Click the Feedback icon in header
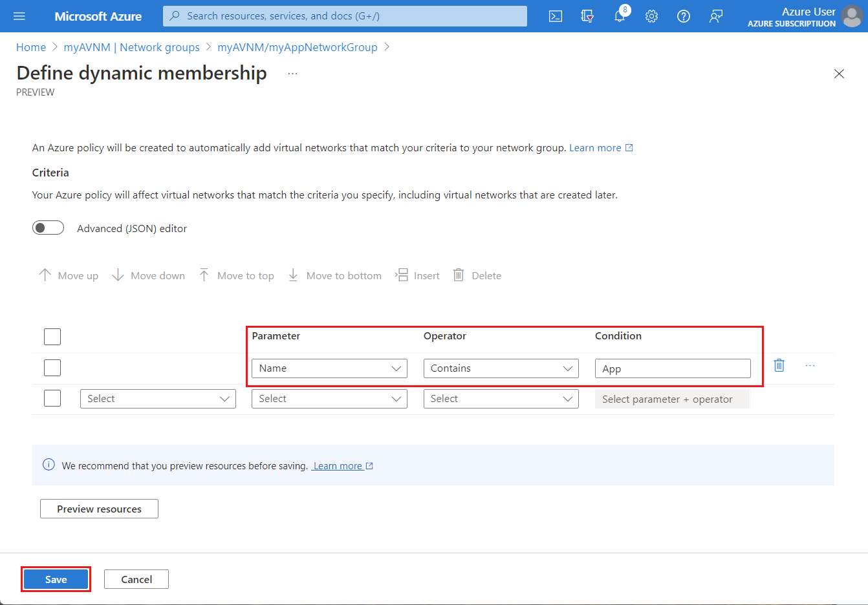The height and width of the screenshot is (605, 868). pyautogui.click(x=715, y=16)
